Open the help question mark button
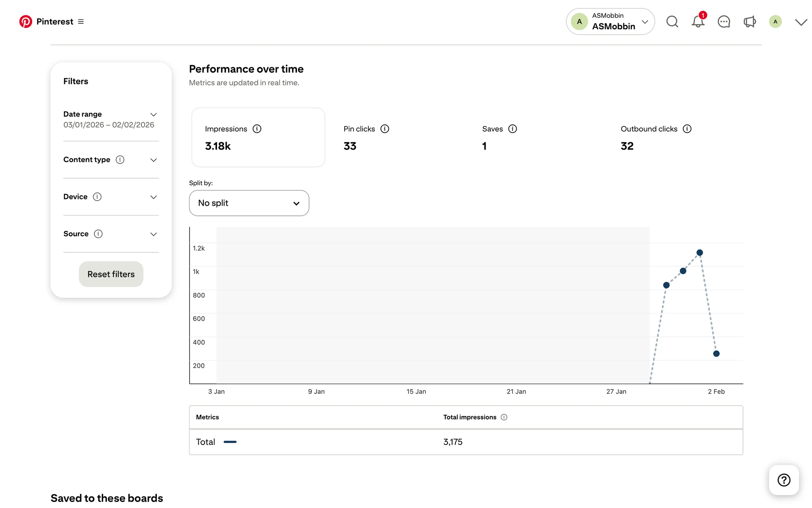 point(784,480)
